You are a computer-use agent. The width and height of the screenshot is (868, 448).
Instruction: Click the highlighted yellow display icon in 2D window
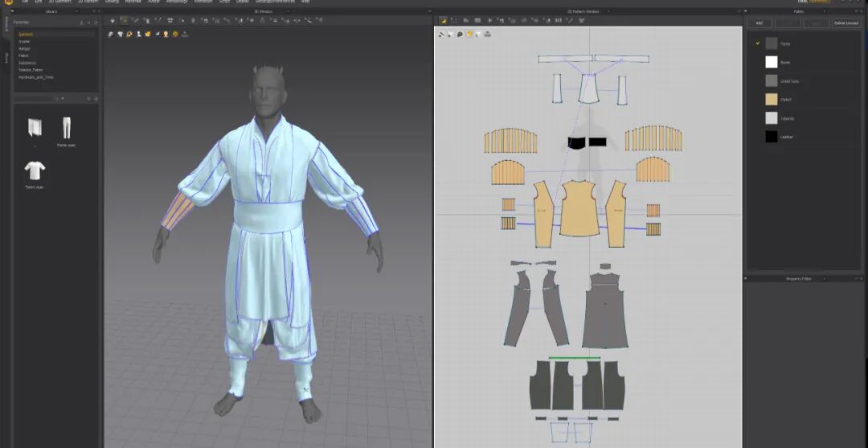[469, 35]
